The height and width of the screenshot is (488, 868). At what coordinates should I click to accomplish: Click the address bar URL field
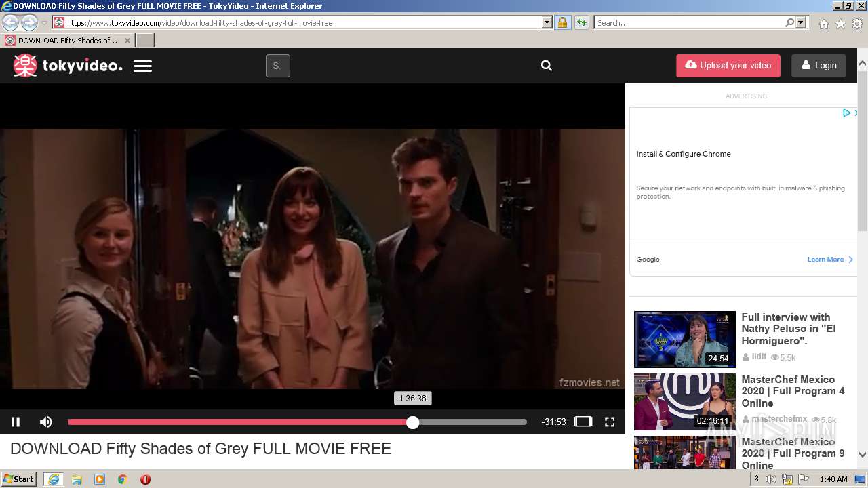(x=304, y=22)
